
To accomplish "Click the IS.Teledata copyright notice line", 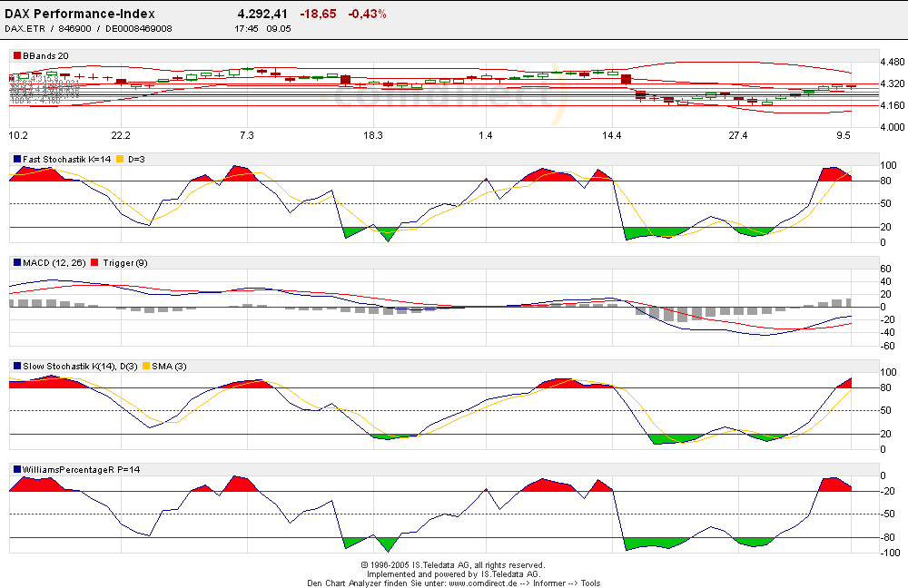I will coord(453,565).
